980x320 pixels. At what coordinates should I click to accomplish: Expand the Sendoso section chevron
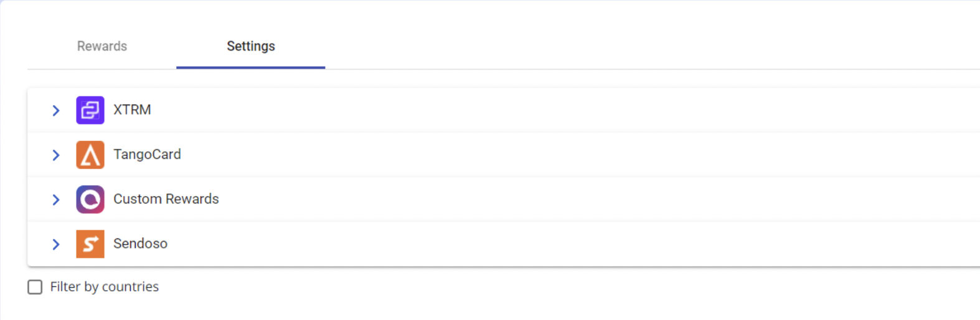point(56,244)
